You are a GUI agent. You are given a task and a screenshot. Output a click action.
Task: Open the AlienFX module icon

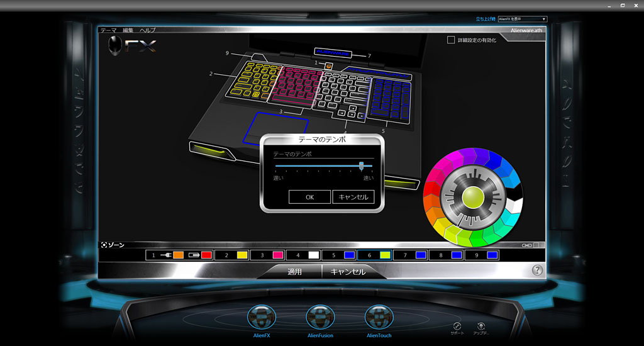[262, 317]
